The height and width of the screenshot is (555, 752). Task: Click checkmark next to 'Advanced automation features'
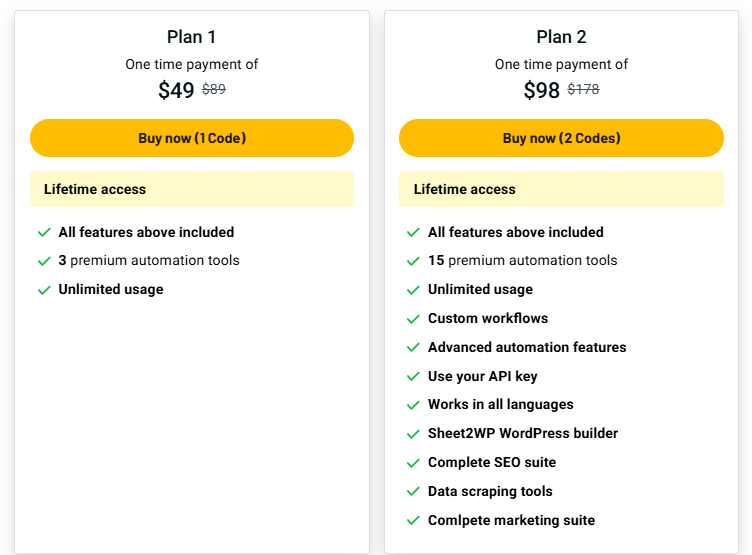[x=413, y=348]
